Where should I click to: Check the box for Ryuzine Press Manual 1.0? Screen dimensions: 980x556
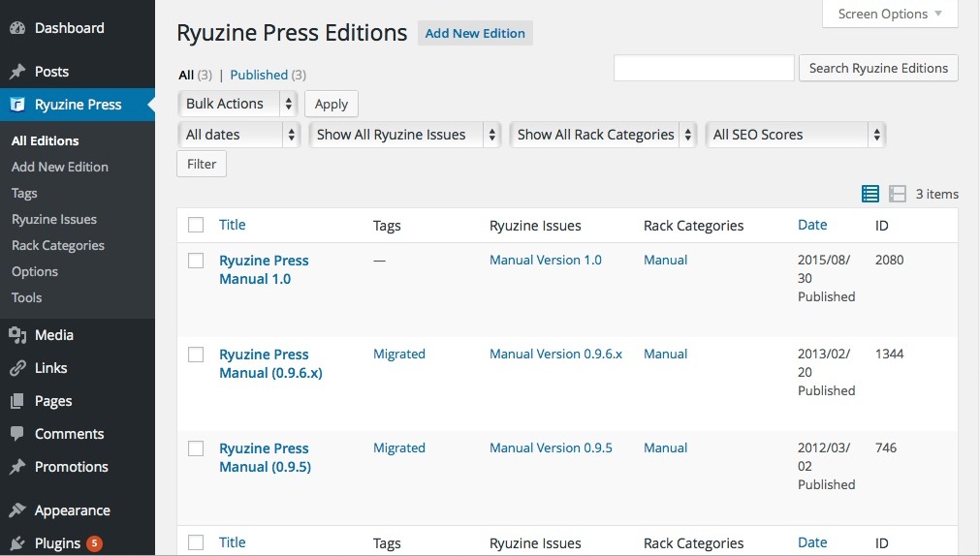click(196, 261)
